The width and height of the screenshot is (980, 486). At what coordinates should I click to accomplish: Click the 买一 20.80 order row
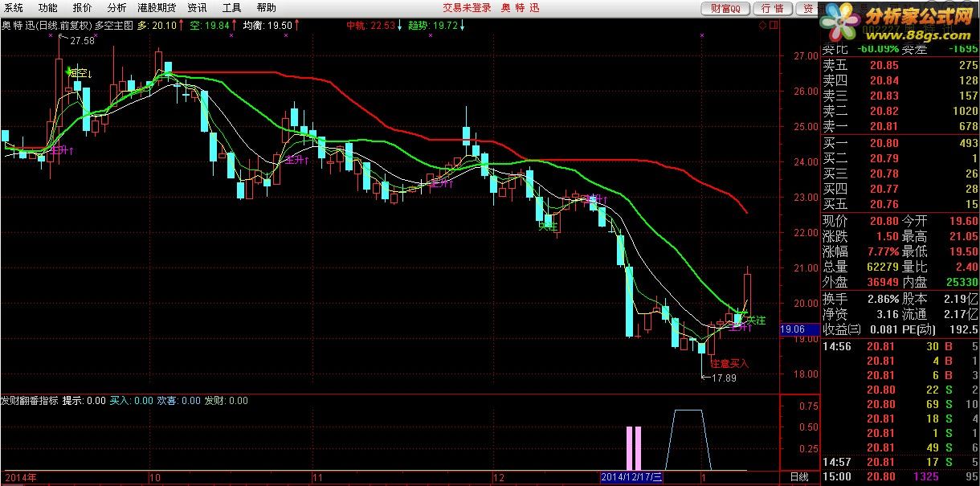[x=900, y=143]
